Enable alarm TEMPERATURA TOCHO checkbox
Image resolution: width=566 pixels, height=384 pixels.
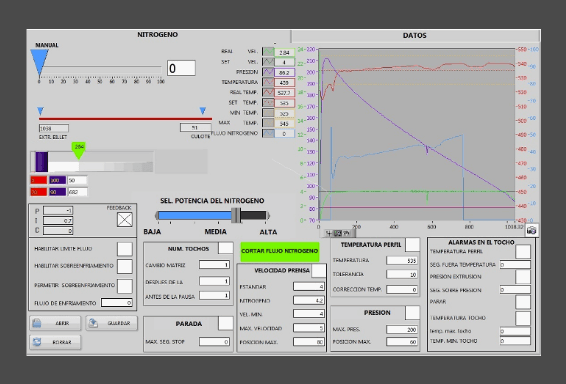click(523, 318)
